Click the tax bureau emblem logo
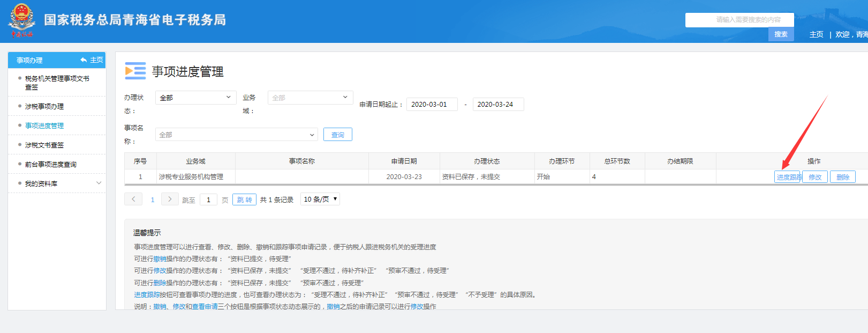This screenshot has height=333, width=868. (21, 20)
